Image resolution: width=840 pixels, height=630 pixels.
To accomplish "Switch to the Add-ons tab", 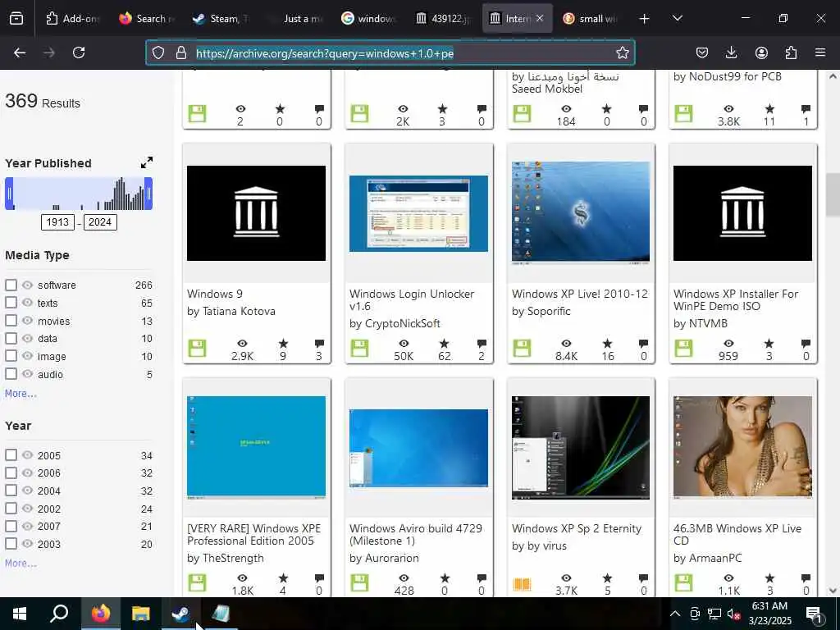I will point(72,19).
